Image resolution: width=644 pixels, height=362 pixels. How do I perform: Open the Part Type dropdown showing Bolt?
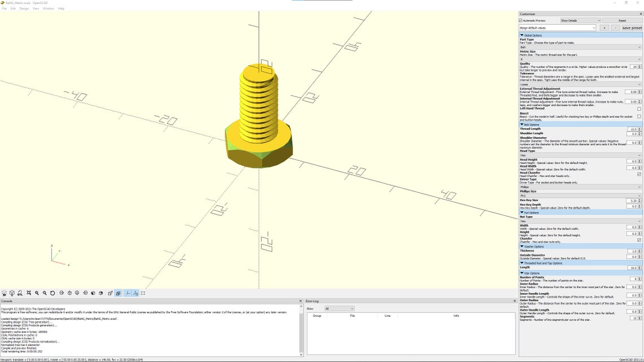(580, 46)
